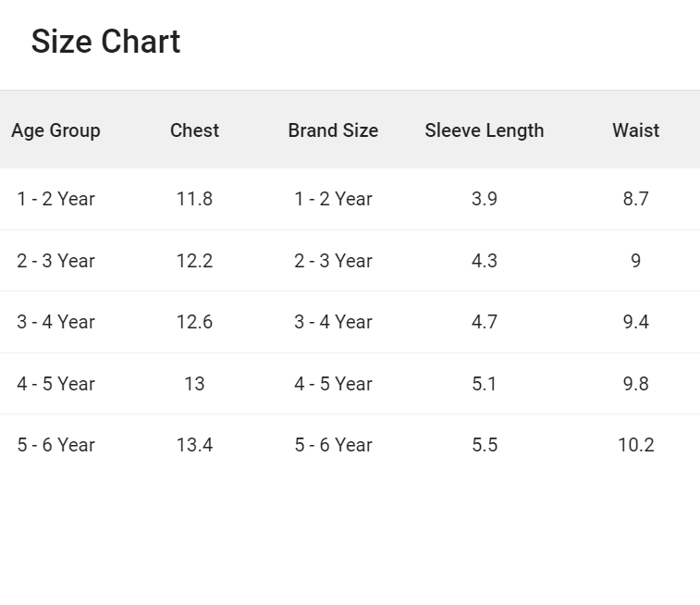Click the Chest column header

click(x=194, y=130)
